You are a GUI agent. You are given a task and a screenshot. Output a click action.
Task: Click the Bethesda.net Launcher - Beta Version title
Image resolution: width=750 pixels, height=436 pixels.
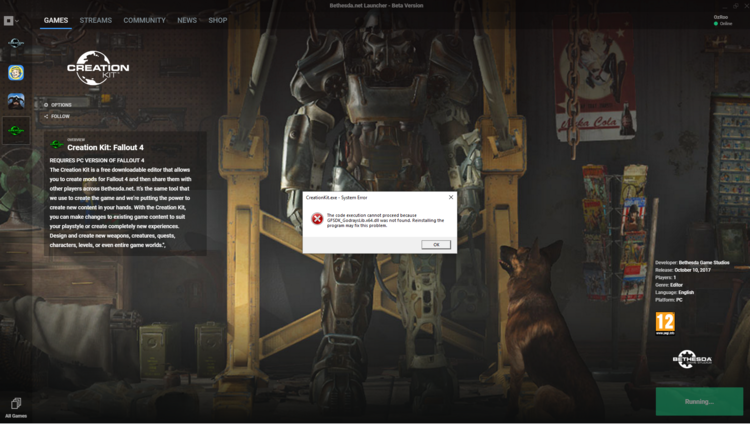click(x=376, y=6)
